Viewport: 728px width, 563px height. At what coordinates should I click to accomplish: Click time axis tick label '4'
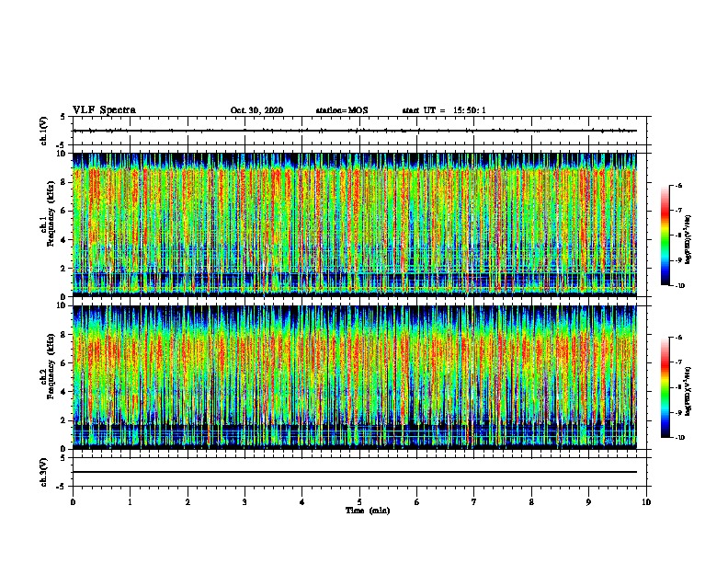302,502
